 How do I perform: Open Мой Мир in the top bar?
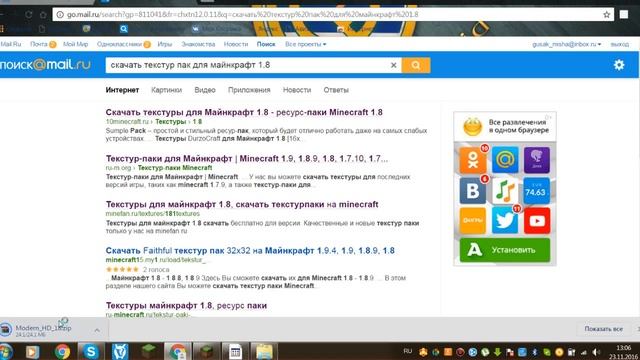[76, 44]
